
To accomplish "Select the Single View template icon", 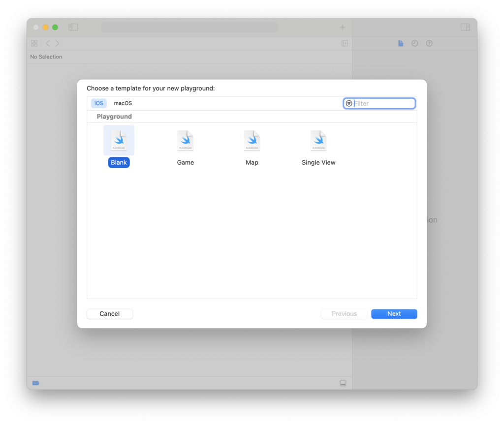I will click(318, 140).
